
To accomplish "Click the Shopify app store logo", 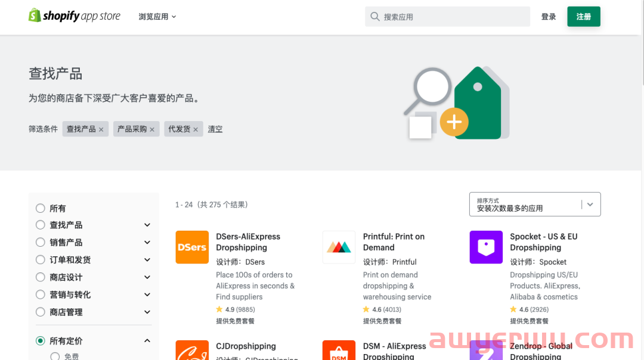I will (75, 16).
